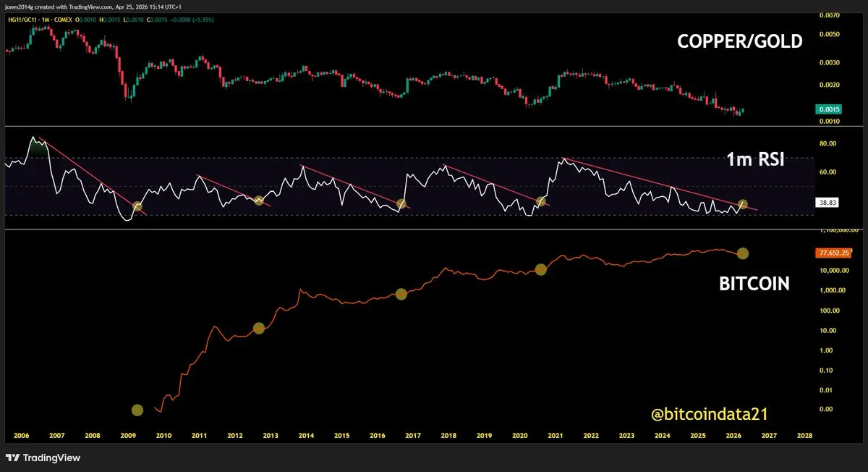Click the 80.00 RSI axis label

coord(830,144)
